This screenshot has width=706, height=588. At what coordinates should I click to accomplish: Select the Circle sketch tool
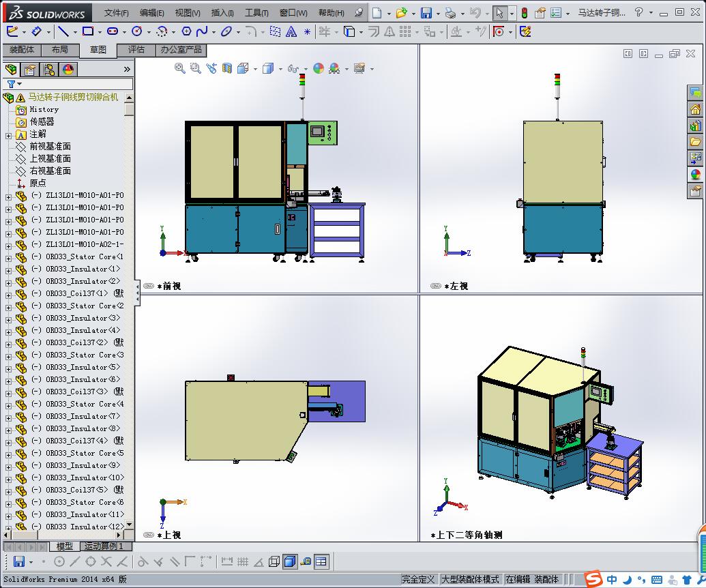pos(137,31)
